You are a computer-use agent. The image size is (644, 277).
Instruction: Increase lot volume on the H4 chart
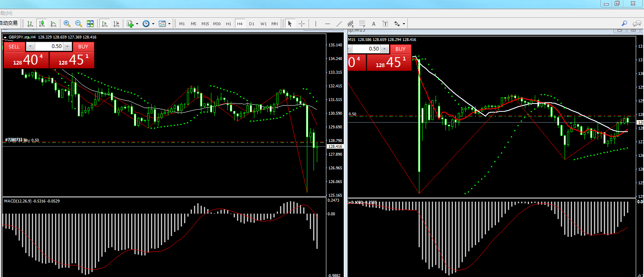click(x=67, y=47)
